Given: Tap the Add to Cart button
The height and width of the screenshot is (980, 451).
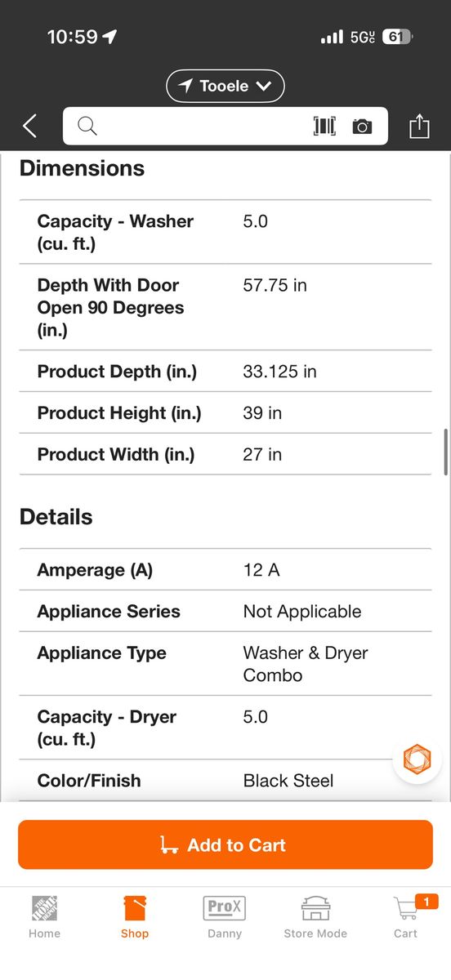Looking at the screenshot, I should 225,844.
